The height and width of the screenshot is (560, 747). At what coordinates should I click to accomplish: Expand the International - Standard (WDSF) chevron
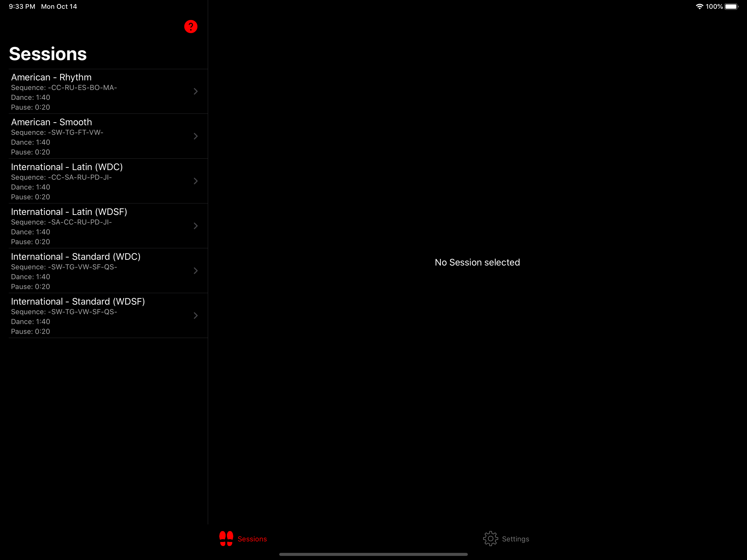tap(195, 316)
